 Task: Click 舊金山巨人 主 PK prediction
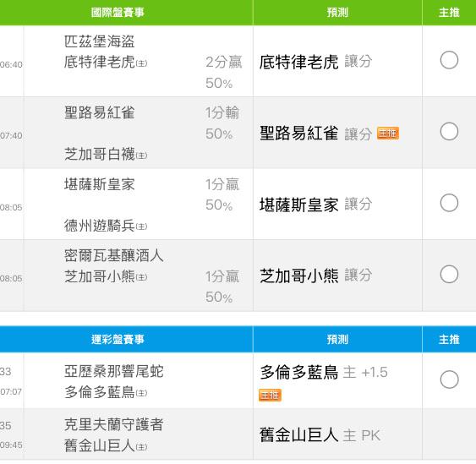click(320, 435)
